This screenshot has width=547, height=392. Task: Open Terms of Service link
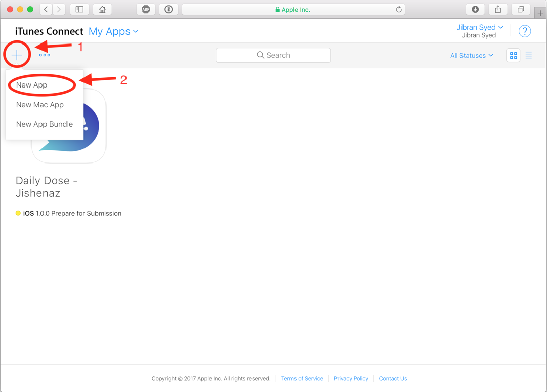pyautogui.click(x=302, y=378)
